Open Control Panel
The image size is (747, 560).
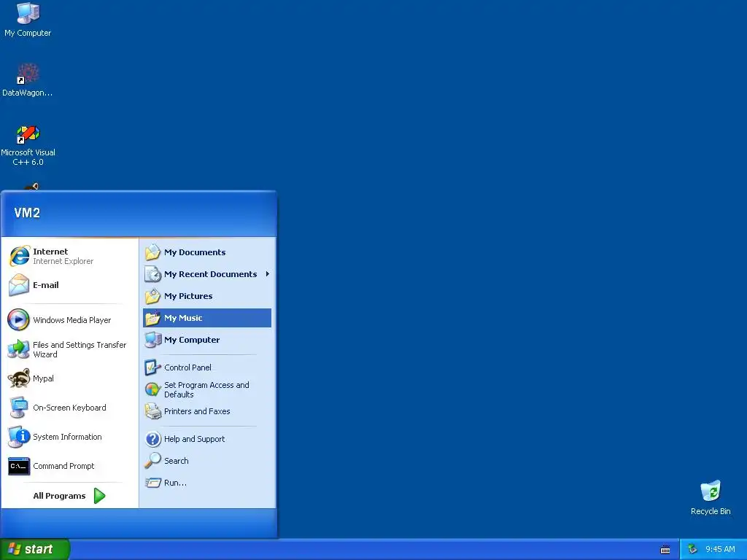(207, 367)
